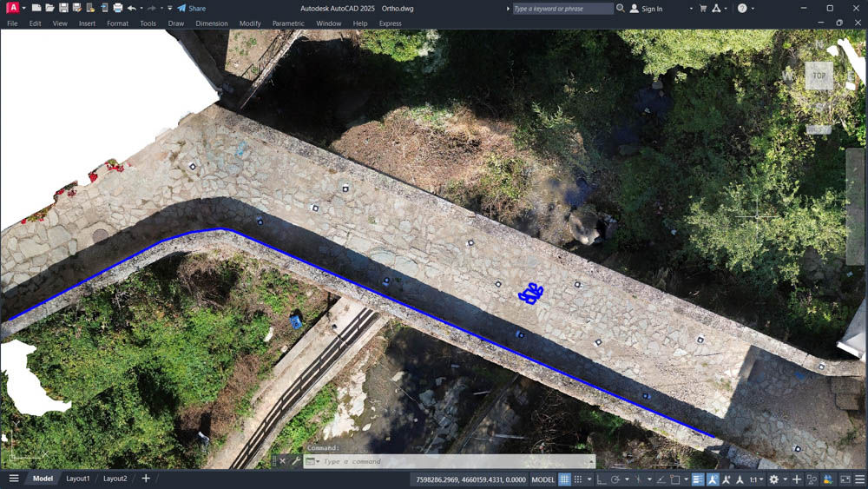Screen dimensions: 868x489
Task: Open the Snap mode settings dropdown
Action: (589, 479)
